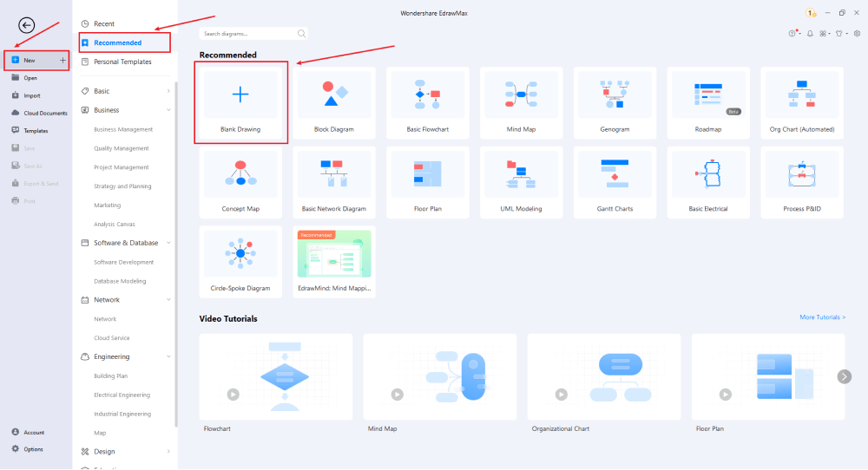Select Analysis Canvas subcategory

coord(115,224)
